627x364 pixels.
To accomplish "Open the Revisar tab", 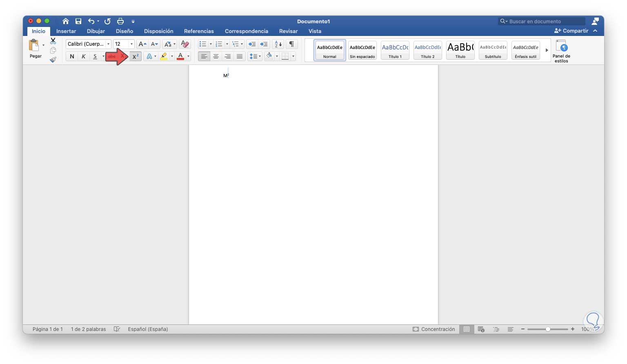I will [x=288, y=31].
